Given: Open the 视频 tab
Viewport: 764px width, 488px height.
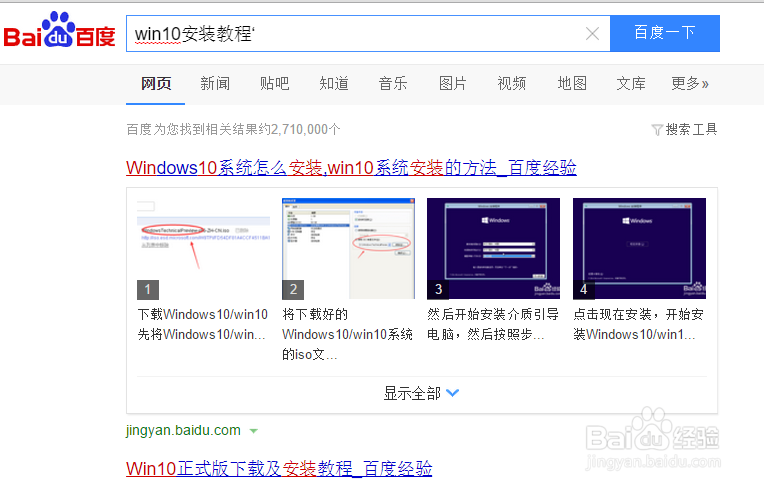Looking at the screenshot, I should (512, 84).
